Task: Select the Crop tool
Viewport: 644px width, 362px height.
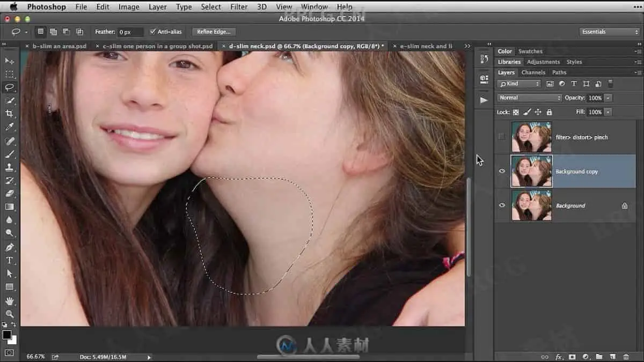Action: [x=10, y=114]
